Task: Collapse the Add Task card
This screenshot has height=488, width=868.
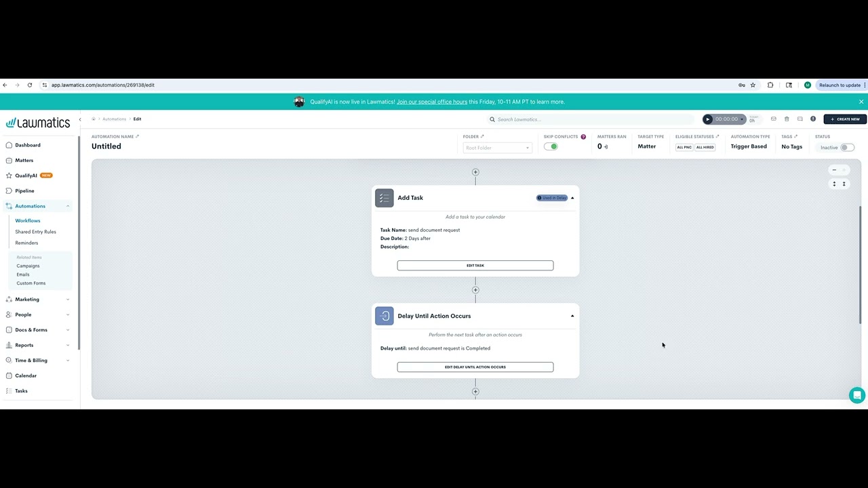Action: click(x=572, y=198)
